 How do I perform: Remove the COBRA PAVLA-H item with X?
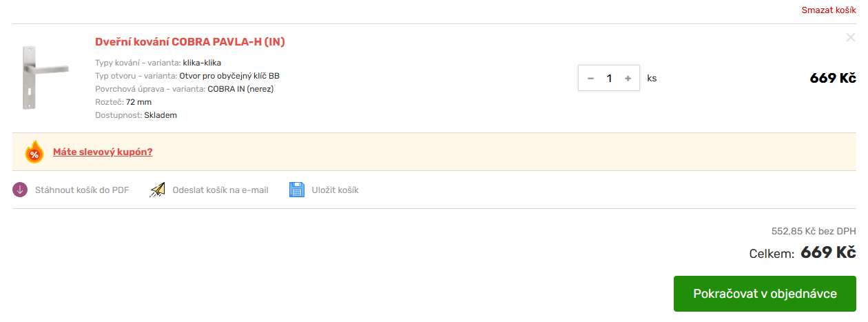point(850,37)
